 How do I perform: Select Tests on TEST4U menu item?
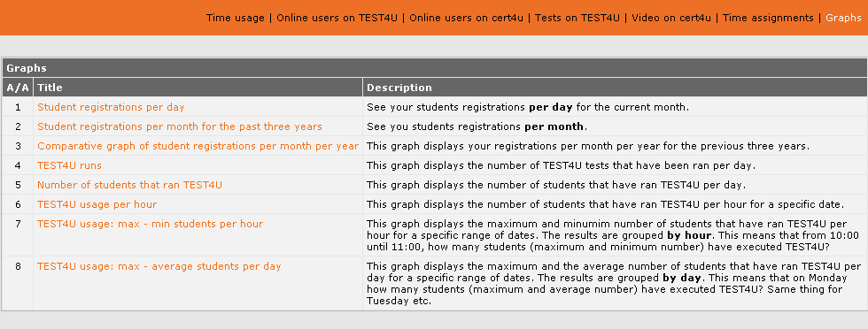tap(577, 18)
